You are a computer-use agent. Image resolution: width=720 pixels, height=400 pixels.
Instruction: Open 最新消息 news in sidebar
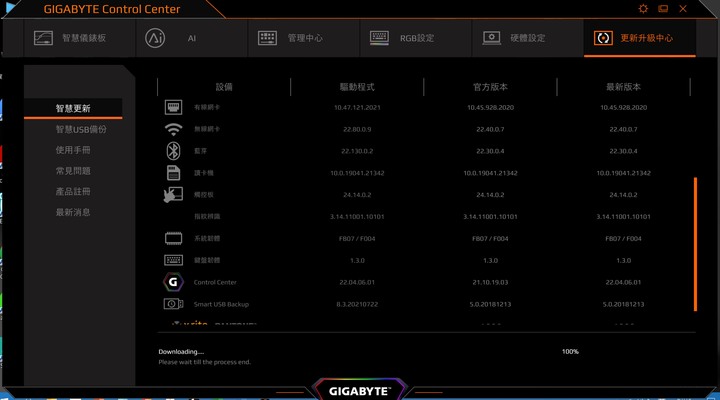click(73, 212)
